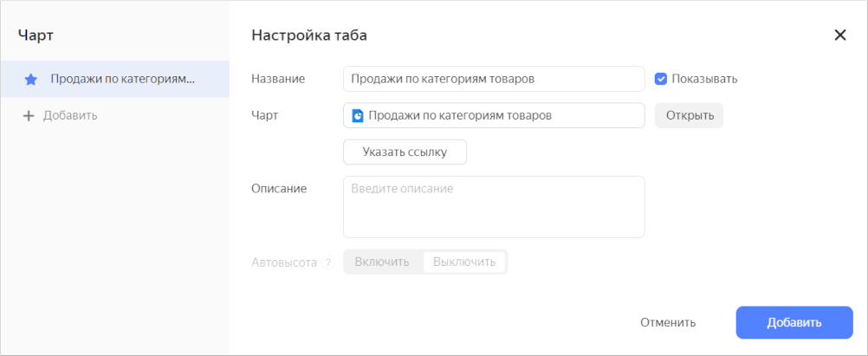The width and height of the screenshot is (868, 356).
Task: Click the Автовысота label
Action: click(x=283, y=262)
